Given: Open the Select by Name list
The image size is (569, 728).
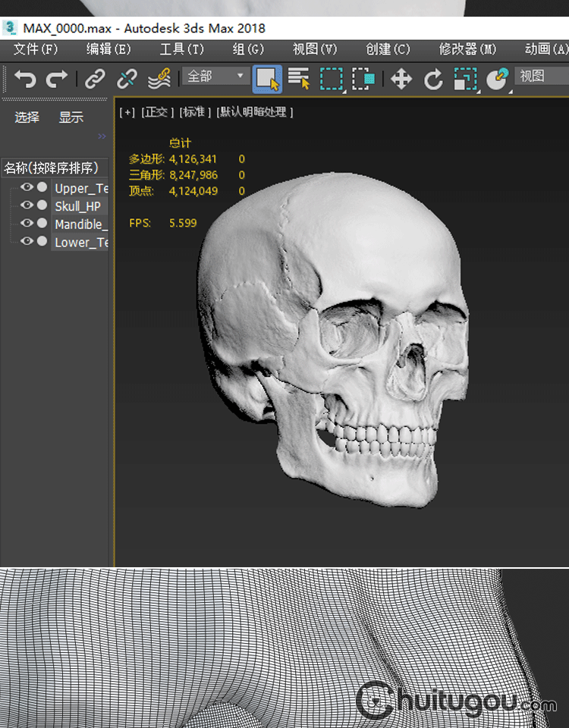Looking at the screenshot, I should coord(299,79).
